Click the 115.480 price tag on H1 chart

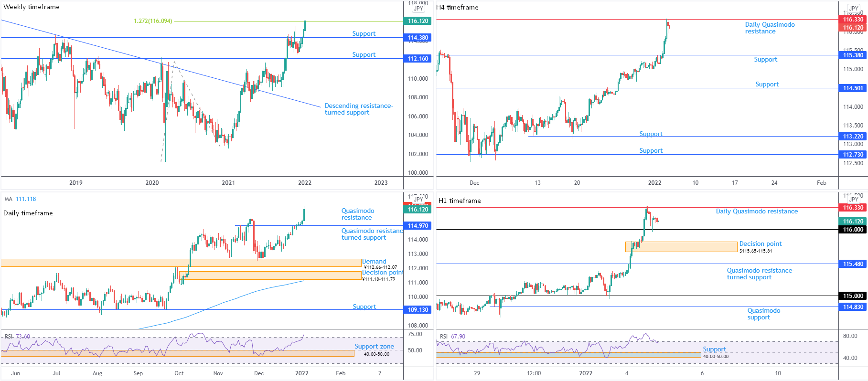point(853,264)
